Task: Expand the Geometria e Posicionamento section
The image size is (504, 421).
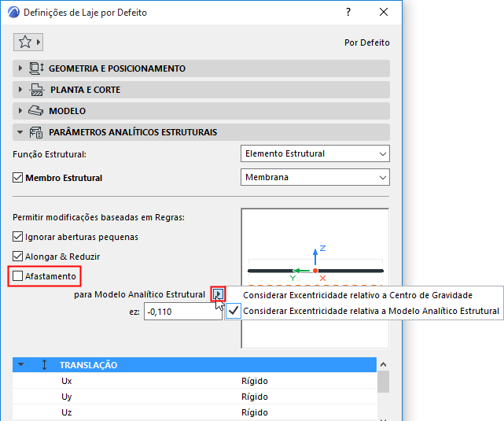Action: tap(20, 68)
